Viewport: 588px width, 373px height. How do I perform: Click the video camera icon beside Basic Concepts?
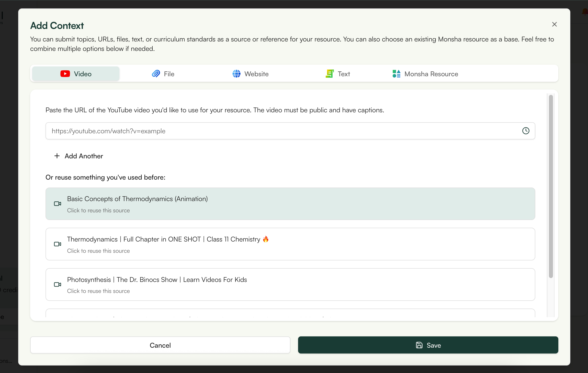(57, 204)
